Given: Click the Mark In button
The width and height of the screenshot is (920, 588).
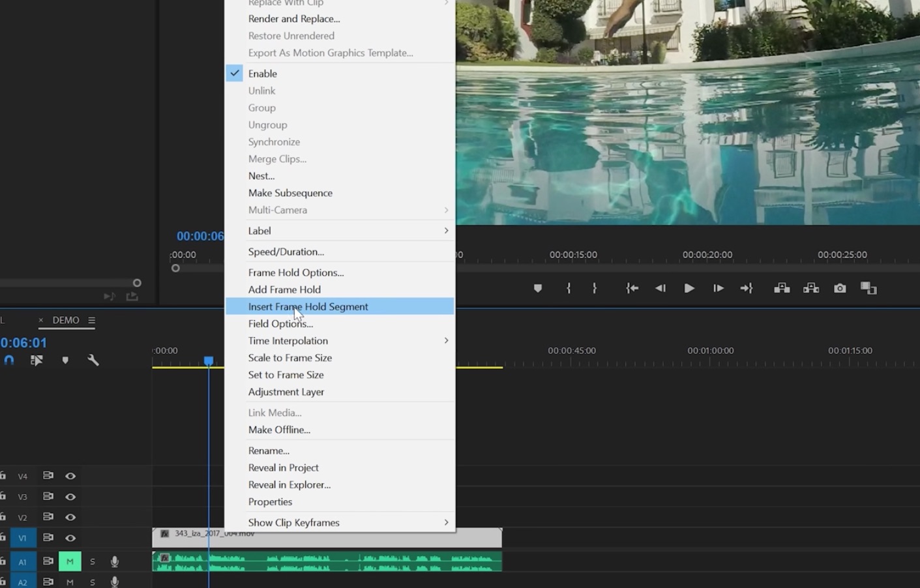Looking at the screenshot, I should pyautogui.click(x=569, y=288).
